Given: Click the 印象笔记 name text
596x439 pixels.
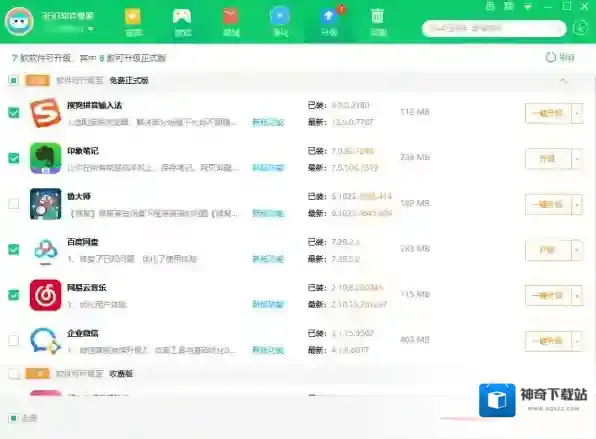Looking at the screenshot, I should tap(82, 151).
